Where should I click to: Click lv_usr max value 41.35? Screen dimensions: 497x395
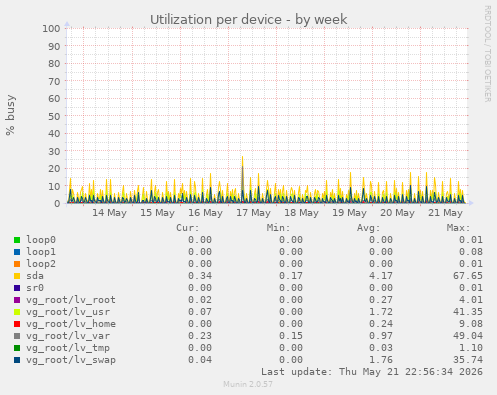point(468,312)
